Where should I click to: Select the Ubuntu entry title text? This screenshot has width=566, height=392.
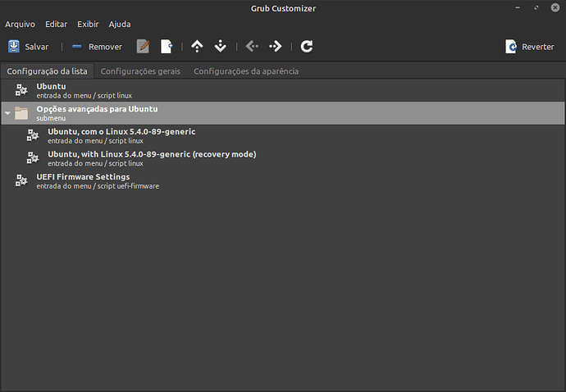point(51,87)
